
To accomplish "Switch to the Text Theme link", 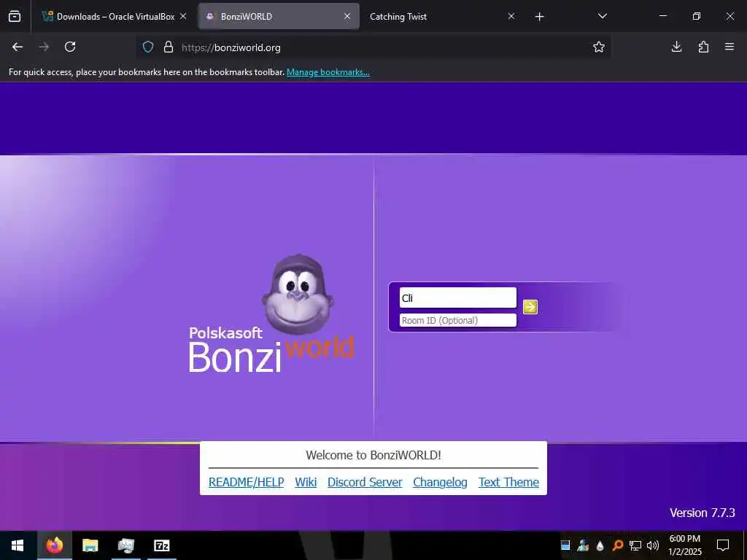I will [508, 482].
